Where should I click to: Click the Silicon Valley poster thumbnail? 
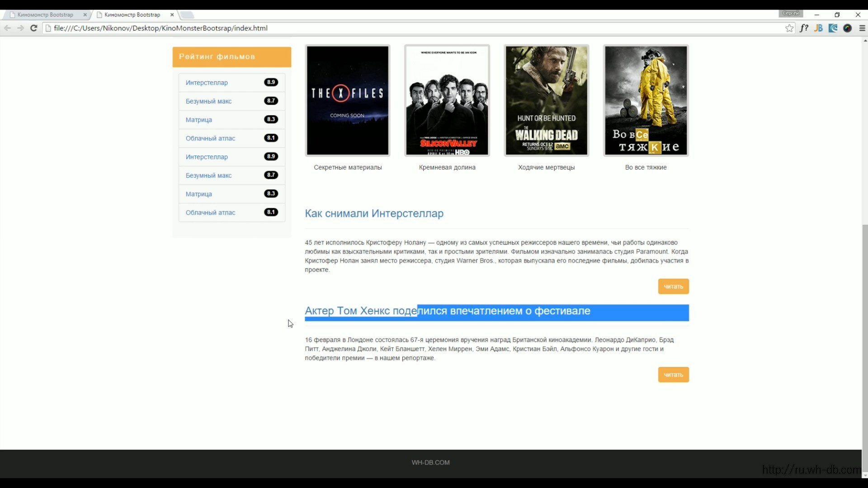(447, 100)
